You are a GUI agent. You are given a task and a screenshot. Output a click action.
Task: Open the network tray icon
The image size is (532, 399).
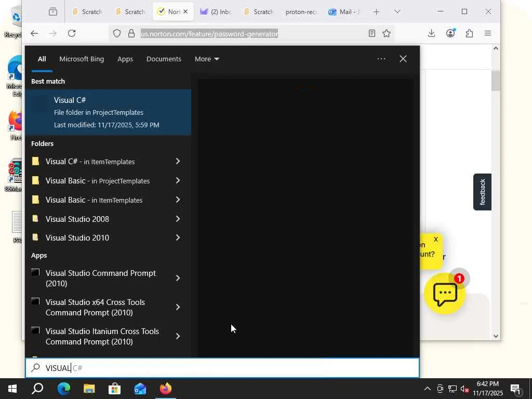click(x=453, y=389)
